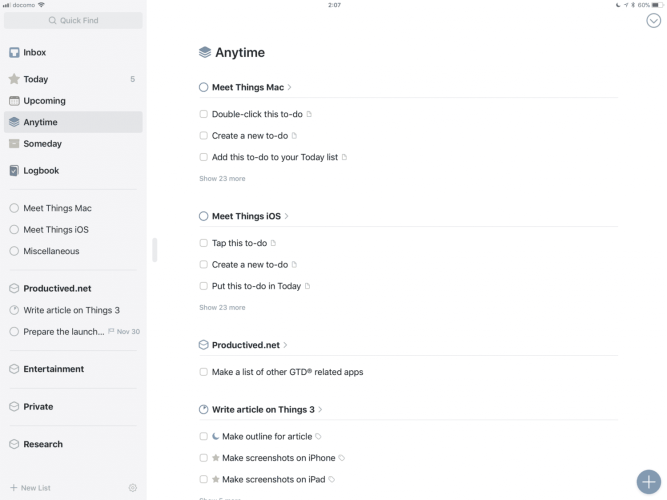Image resolution: width=667 pixels, height=500 pixels.
Task: Click tag icon beside Make screenshots on iPhone
Action: (342, 458)
